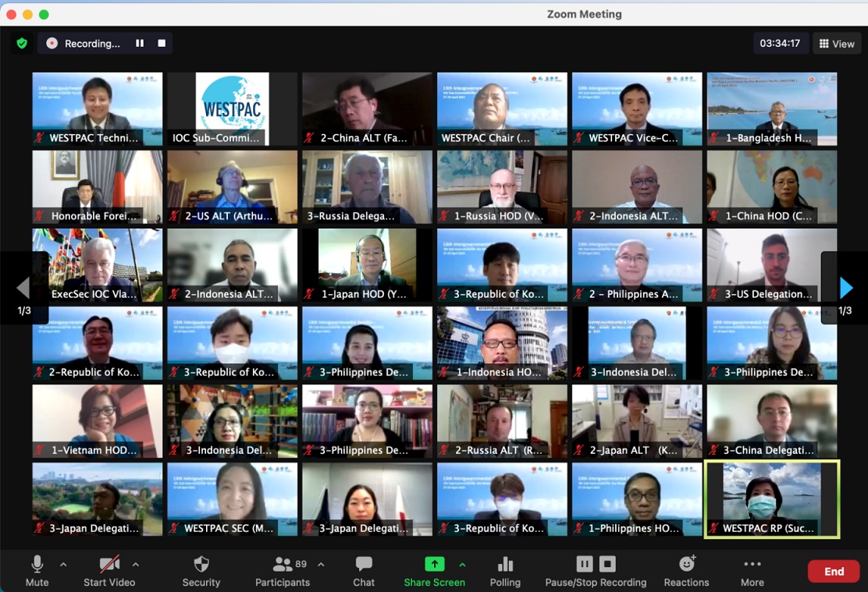Select the Honorable Forei... video tile
868x592 pixels.
click(x=98, y=187)
